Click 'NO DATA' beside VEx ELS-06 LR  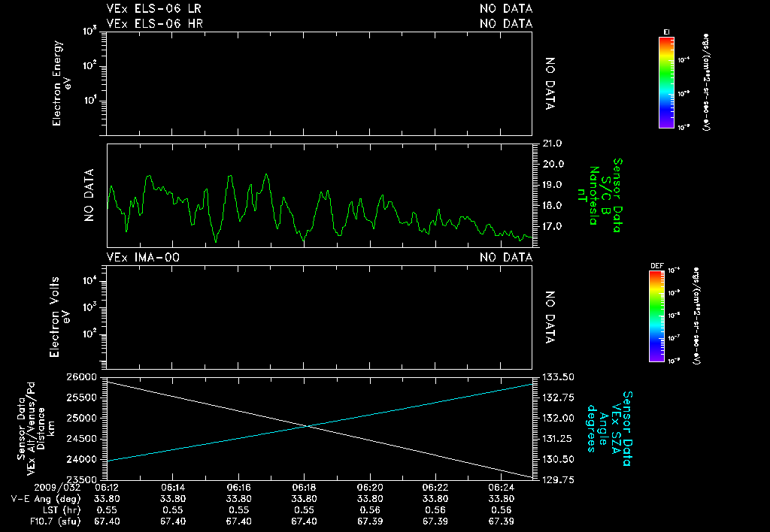pos(506,9)
